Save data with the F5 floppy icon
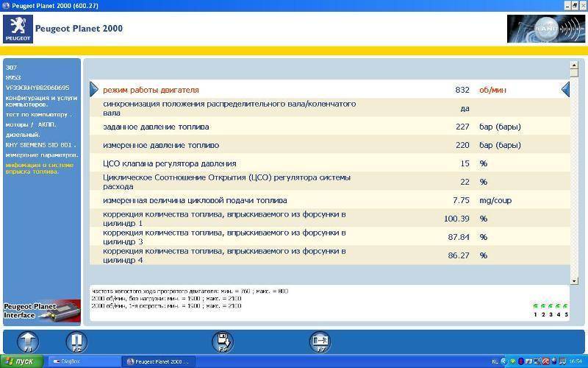 coord(222,342)
